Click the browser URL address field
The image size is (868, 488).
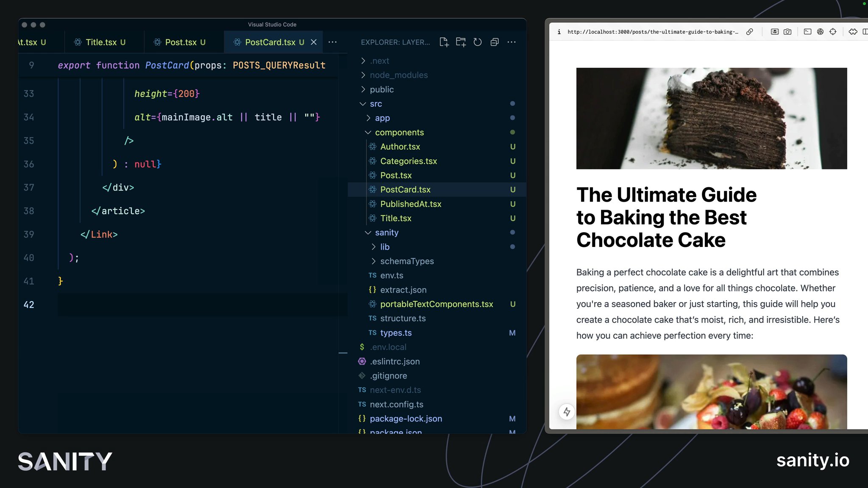point(653,32)
